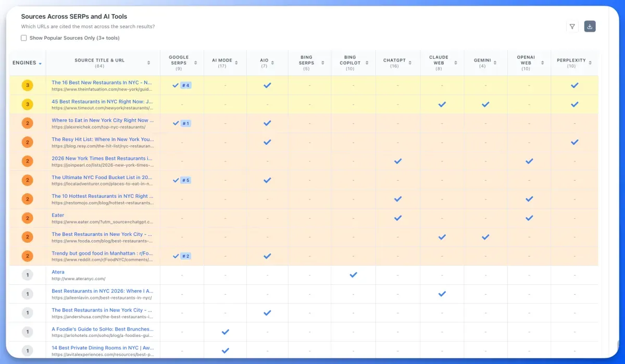Open The Resy Hit List link

coord(103,139)
